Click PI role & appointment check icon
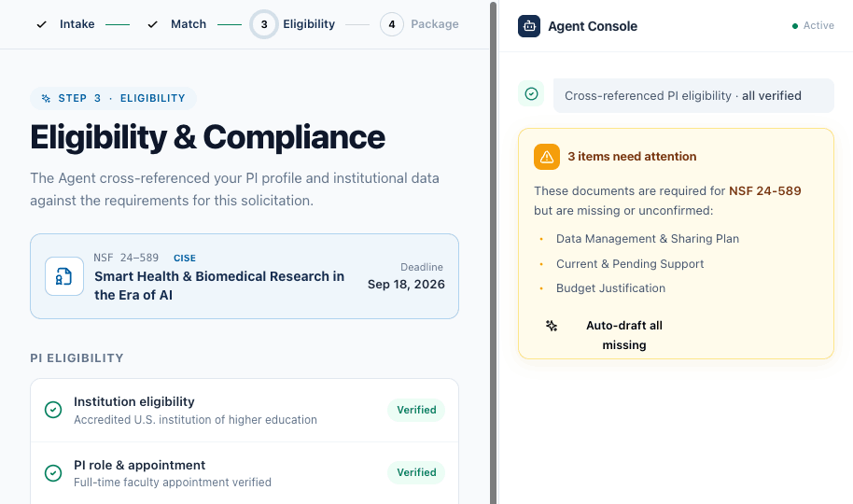The height and width of the screenshot is (504, 853). click(x=53, y=473)
